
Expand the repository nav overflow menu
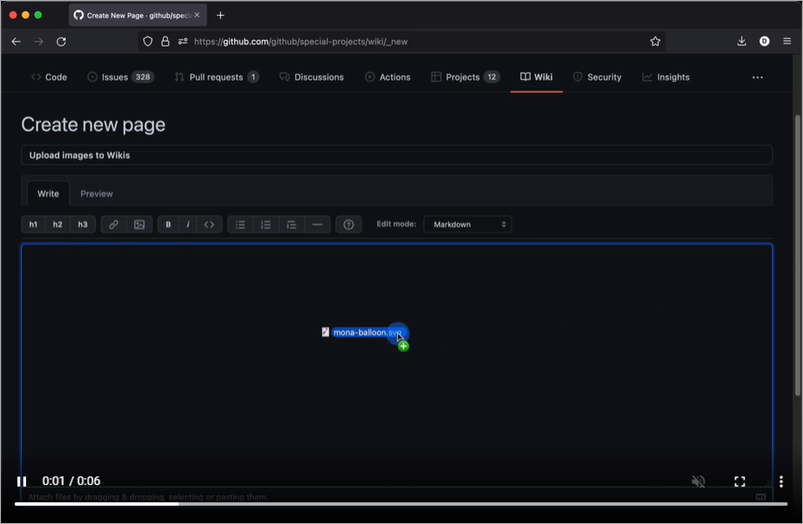757,77
